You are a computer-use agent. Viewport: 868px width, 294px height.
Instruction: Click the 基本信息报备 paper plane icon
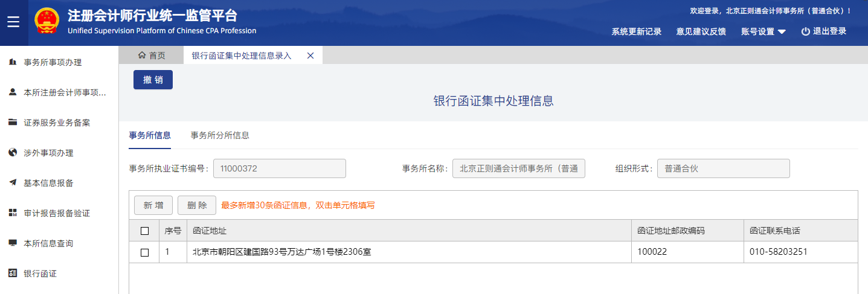click(13, 183)
